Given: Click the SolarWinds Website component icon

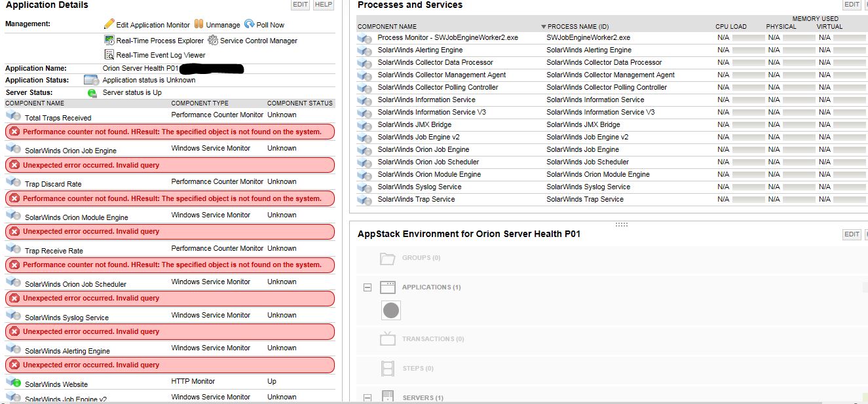Looking at the screenshot, I should (13, 382).
